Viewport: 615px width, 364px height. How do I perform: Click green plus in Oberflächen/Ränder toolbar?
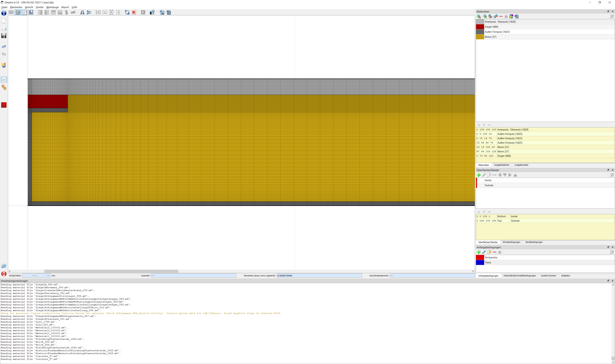[479, 175]
